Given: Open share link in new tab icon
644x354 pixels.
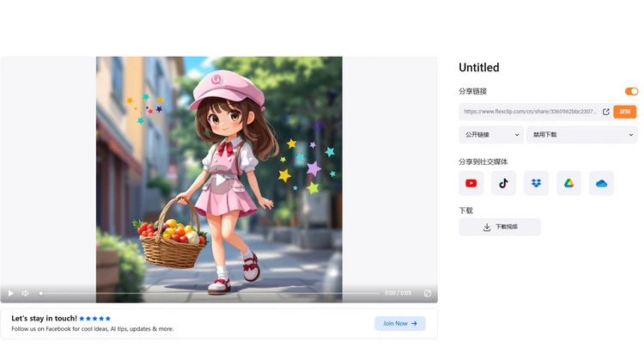Looking at the screenshot, I should (x=606, y=112).
